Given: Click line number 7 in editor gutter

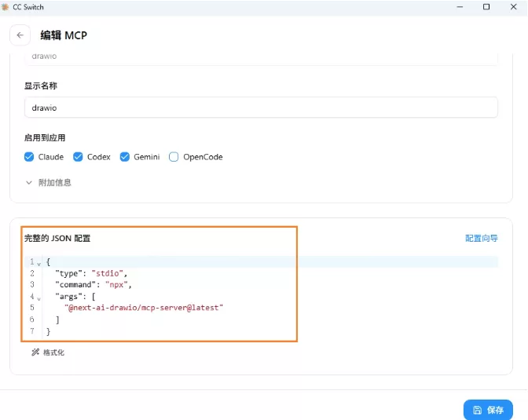Looking at the screenshot, I should click(32, 331).
